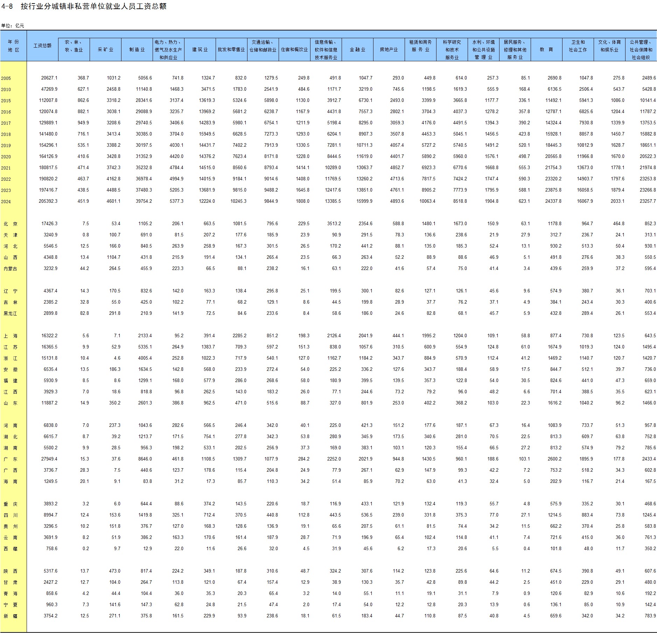The image size is (657, 644).
Task: Select the 新疆 region row label
Action: point(11,616)
